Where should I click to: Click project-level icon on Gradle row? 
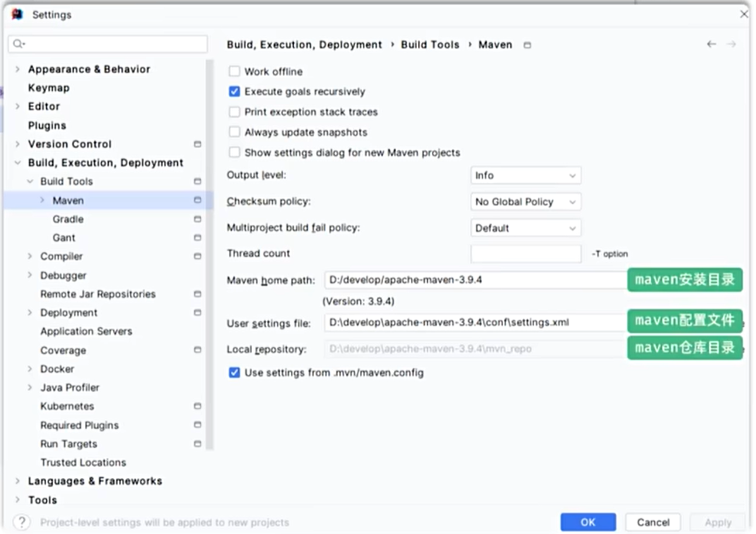coord(198,219)
